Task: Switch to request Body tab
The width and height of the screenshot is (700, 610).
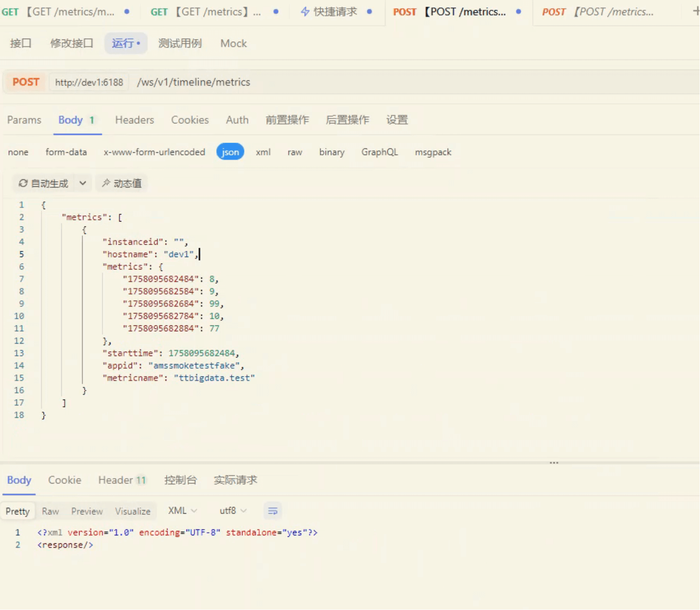Action: (76, 120)
